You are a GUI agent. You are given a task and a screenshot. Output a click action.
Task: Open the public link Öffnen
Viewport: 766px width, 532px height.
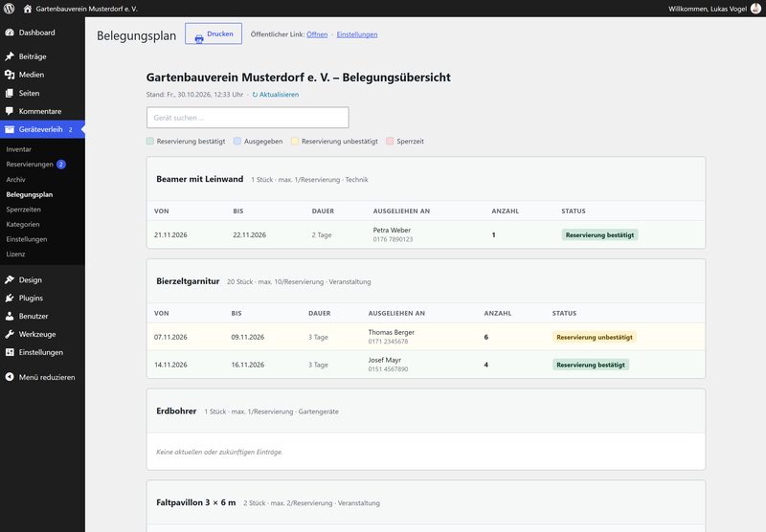[x=317, y=34]
